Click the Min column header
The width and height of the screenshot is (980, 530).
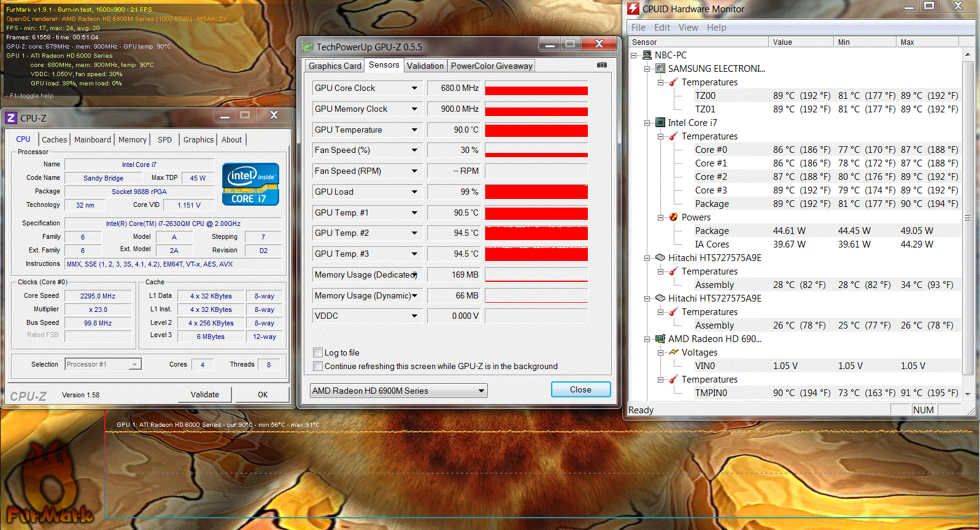(x=865, y=42)
